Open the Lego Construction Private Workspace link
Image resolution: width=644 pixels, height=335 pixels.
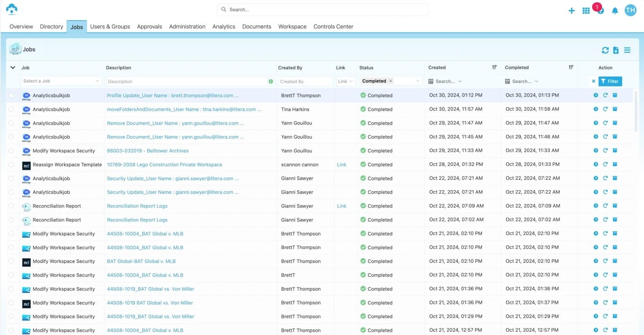click(x=164, y=165)
